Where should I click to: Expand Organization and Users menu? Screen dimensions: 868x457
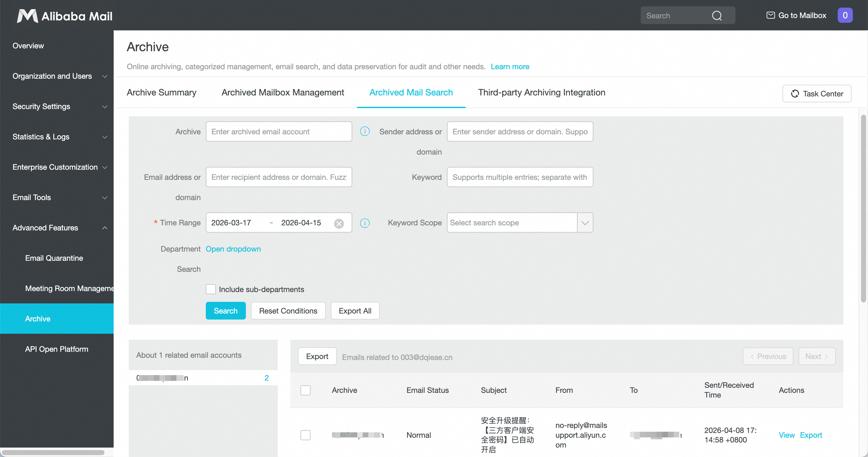point(60,76)
